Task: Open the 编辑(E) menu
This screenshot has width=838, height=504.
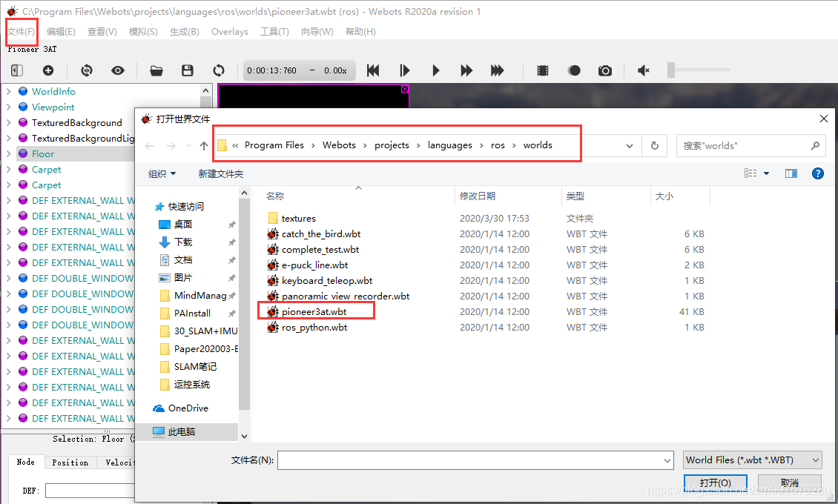Action: (61, 32)
